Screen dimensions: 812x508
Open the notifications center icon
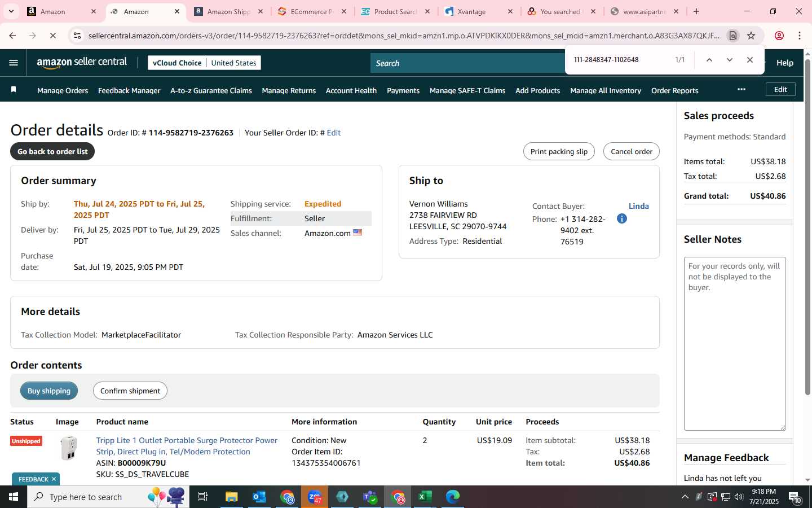pos(795,497)
